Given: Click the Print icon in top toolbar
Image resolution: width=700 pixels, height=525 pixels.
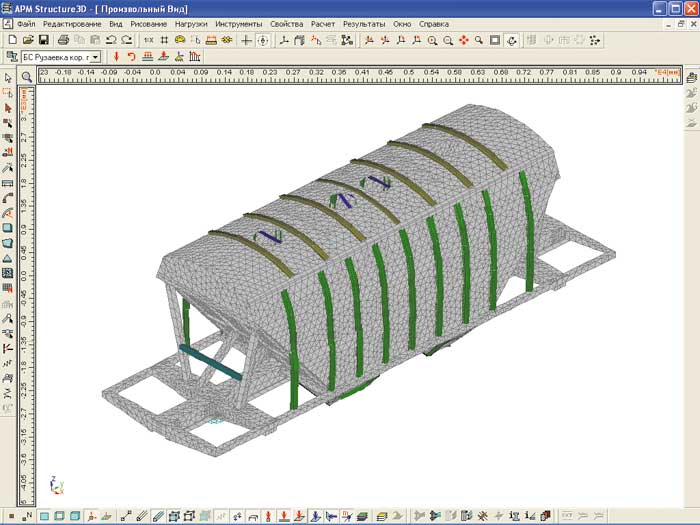Looking at the screenshot, I should 62,40.
